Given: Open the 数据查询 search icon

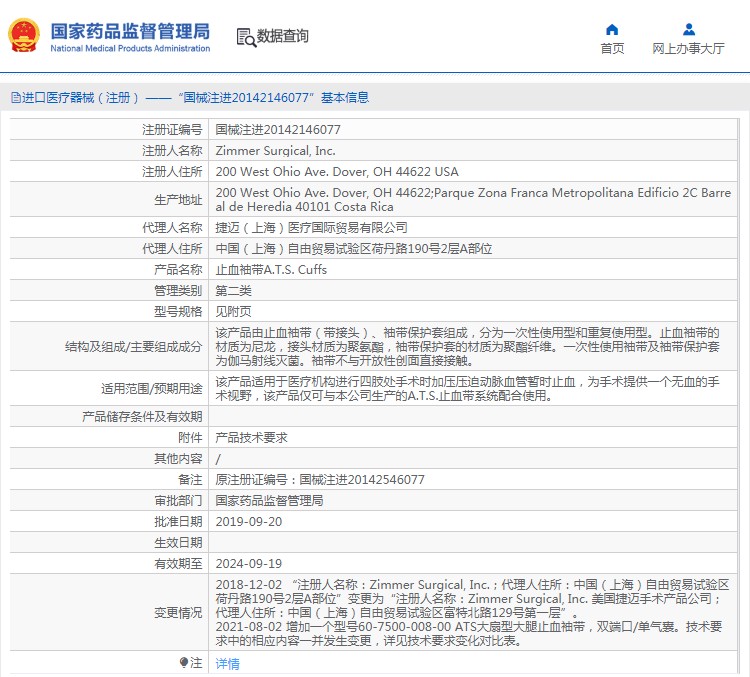Looking at the screenshot, I should tap(246, 37).
